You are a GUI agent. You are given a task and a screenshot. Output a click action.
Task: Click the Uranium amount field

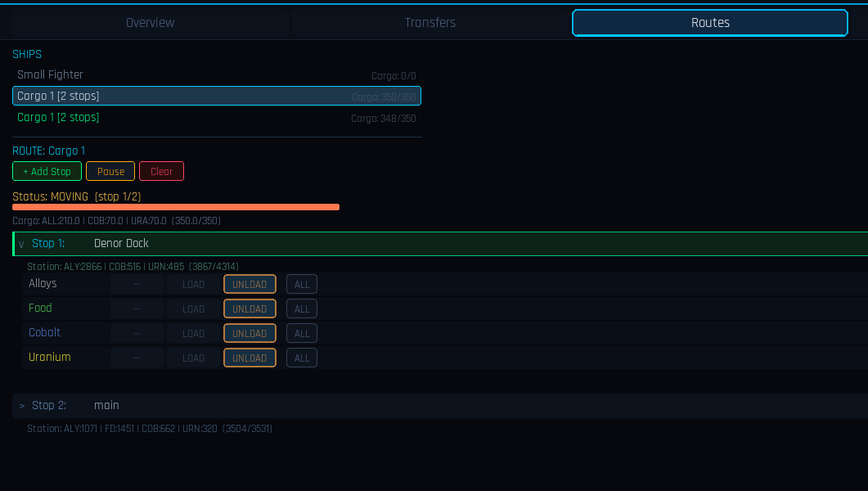click(x=137, y=358)
